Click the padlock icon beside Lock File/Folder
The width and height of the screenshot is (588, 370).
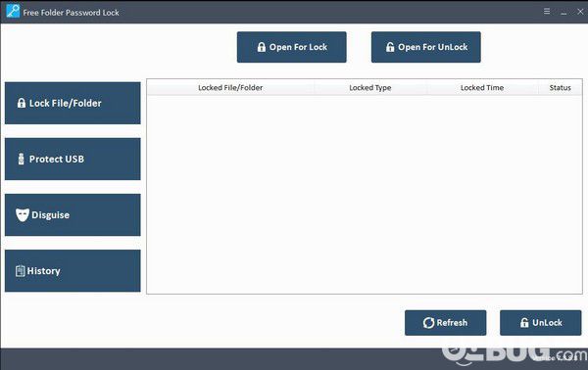coord(22,103)
